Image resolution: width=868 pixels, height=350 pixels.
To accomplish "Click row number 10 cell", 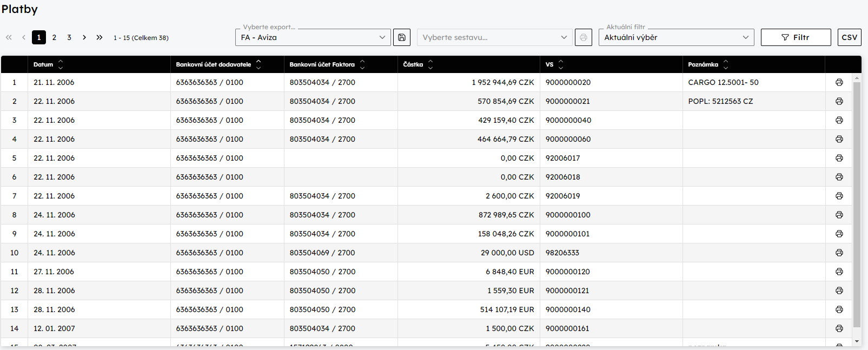I will tap(14, 253).
